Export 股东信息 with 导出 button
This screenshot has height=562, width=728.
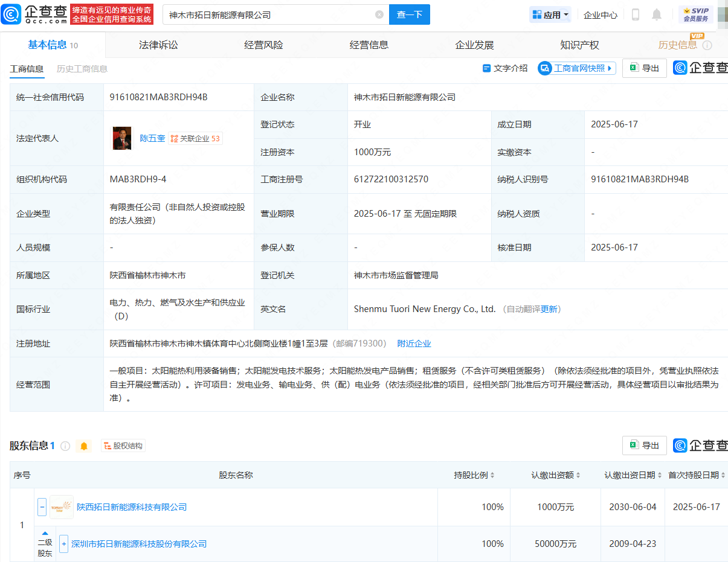point(645,445)
